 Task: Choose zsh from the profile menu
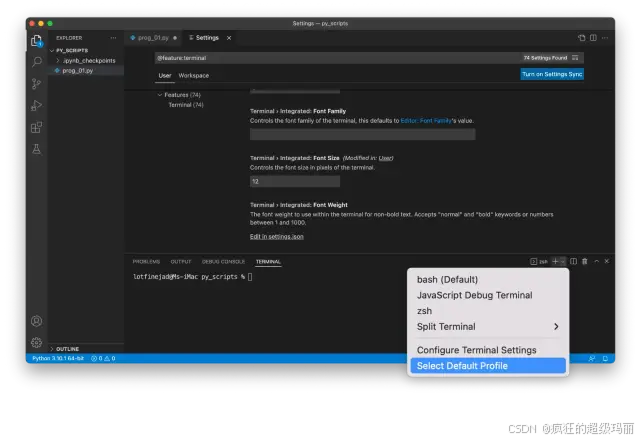pyautogui.click(x=488, y=311)
